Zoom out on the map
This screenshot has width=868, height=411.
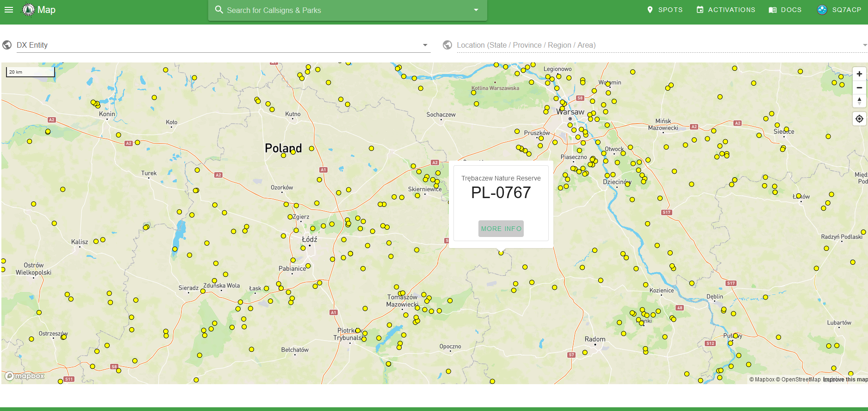[859, 87]
